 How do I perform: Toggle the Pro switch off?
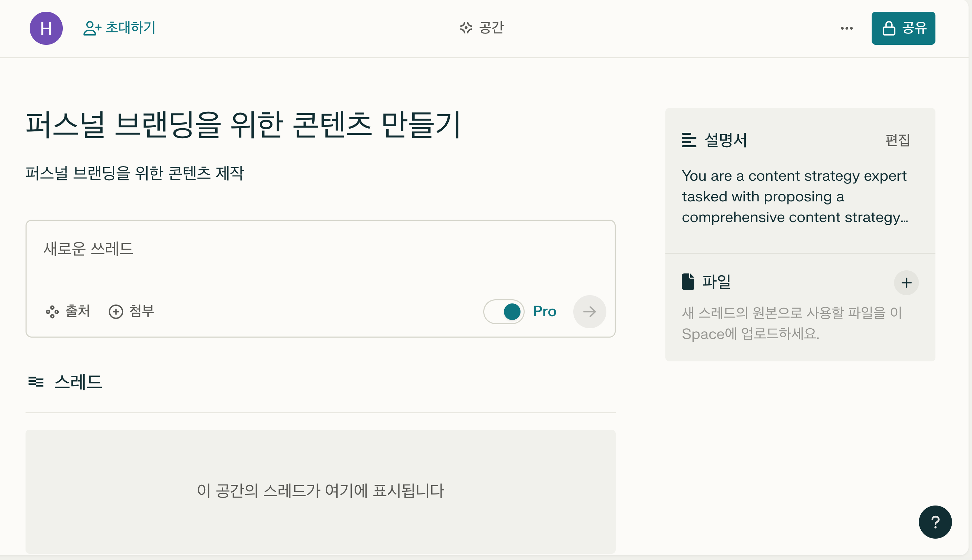pos(504,311)
